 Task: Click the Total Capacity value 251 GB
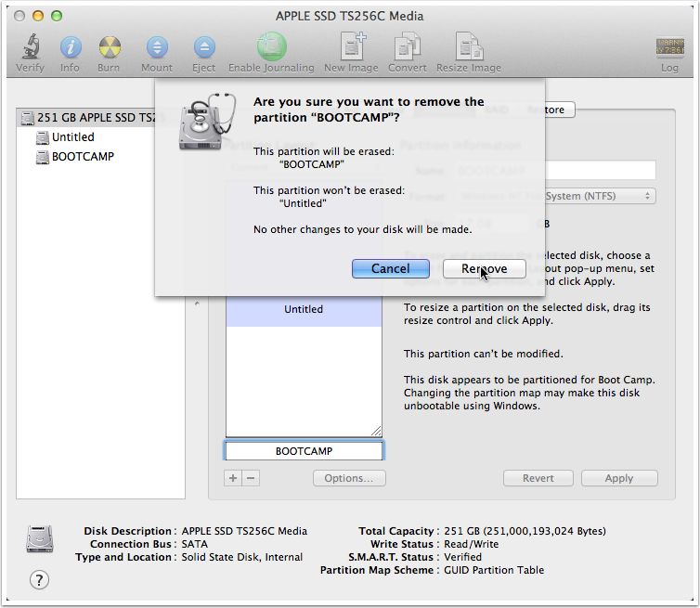click(525, 531)
